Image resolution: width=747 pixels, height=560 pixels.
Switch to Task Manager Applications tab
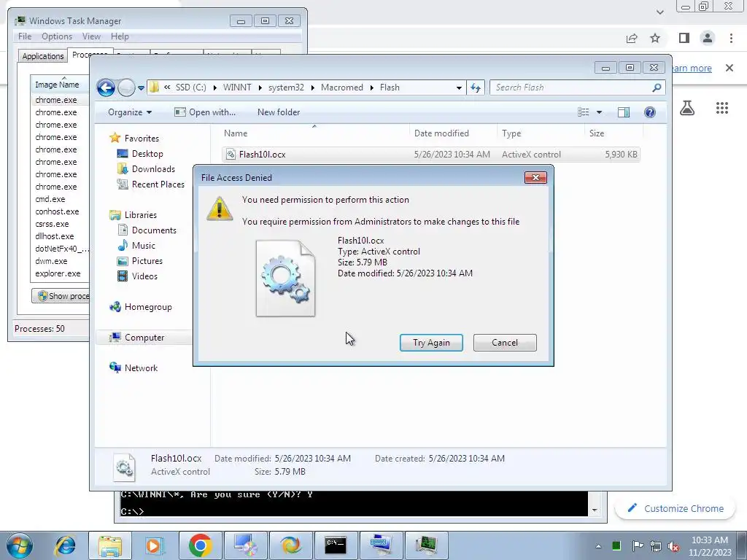43,56
